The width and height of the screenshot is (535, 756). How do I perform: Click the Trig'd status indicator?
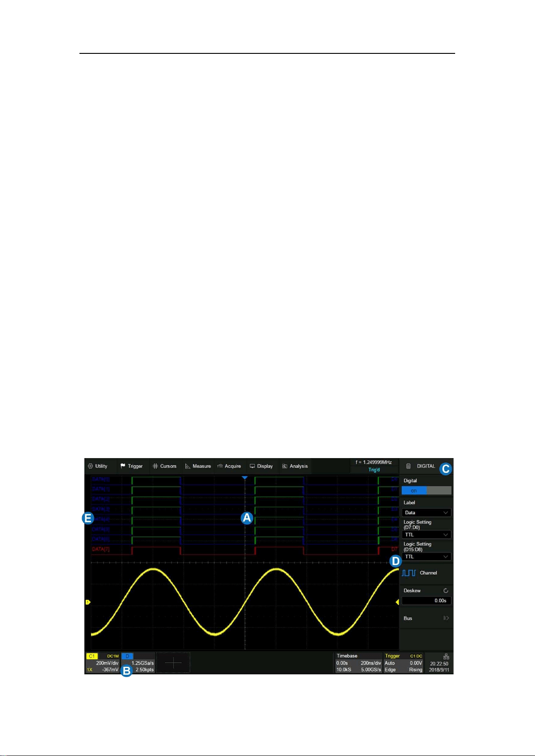pyautogui.click(x=374, y=470)
